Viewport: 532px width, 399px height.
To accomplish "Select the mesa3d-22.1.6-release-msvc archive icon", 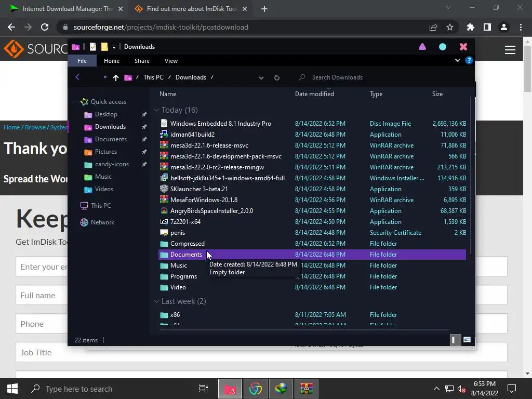I will click(164, 145).
